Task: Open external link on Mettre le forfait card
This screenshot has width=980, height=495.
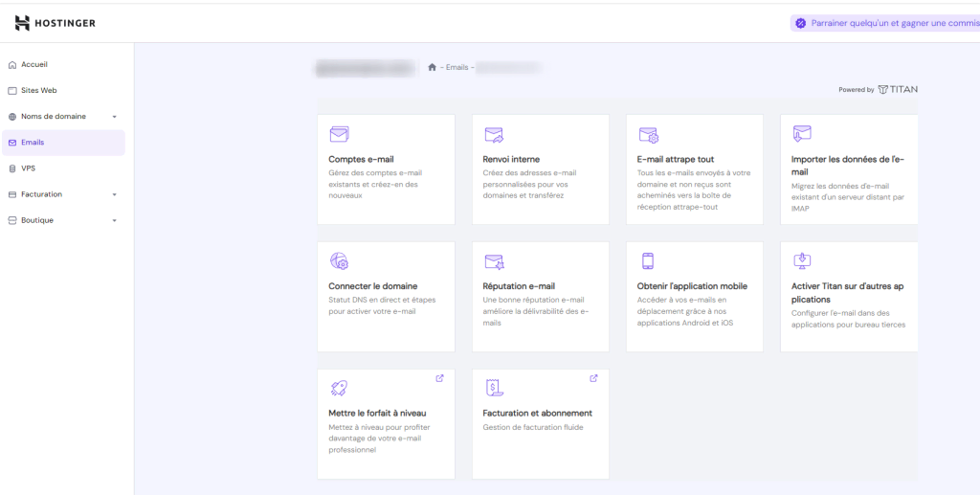Action: pos(439,378)
